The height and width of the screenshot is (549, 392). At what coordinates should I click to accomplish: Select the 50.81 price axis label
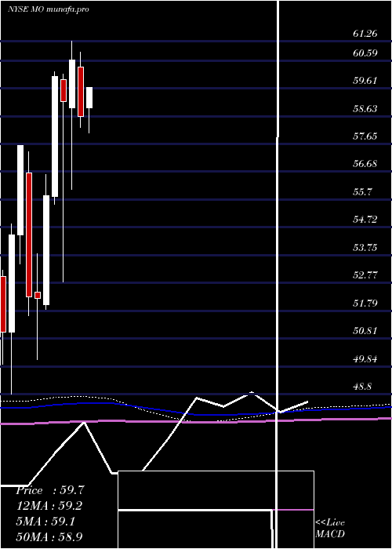click(x=365, y=330)
